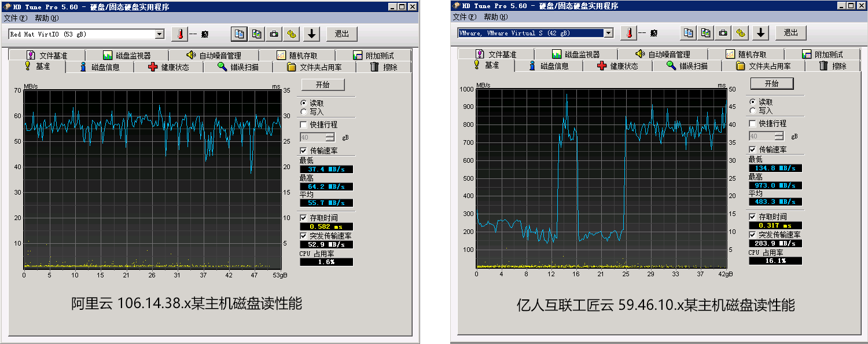Switch to 文件基准 tab in Red Hat VirtIO window
Viewport: 868px width, 344px height.
click(47, 56)
